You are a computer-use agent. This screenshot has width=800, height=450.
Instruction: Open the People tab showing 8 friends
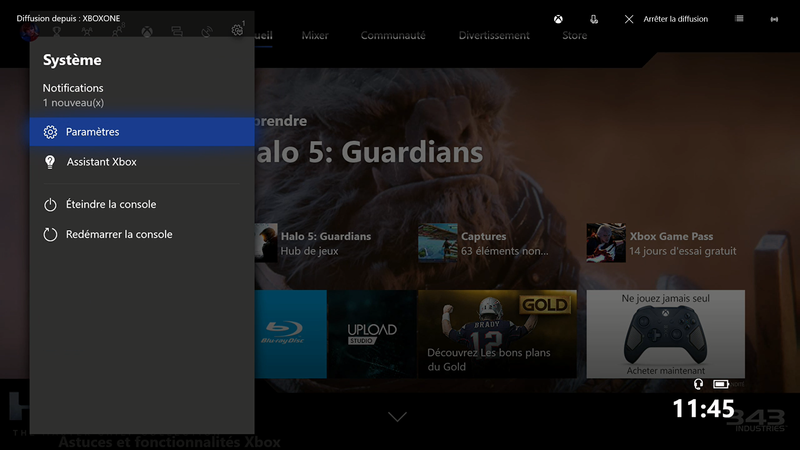point(117,31)
